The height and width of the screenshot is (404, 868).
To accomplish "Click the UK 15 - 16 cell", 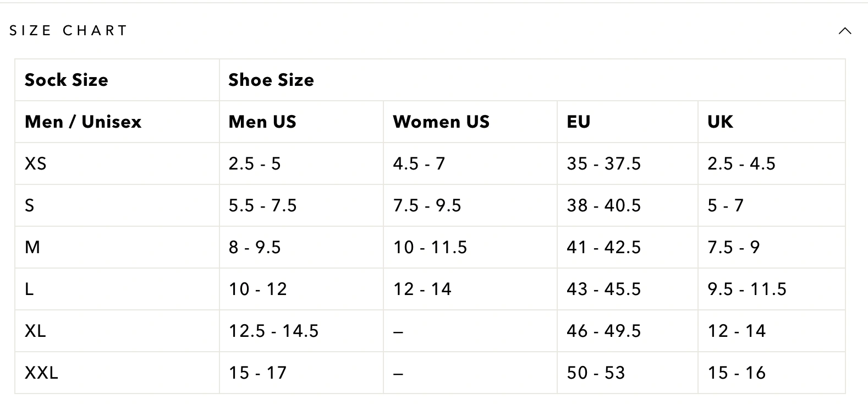I will (x=772, y=373).
